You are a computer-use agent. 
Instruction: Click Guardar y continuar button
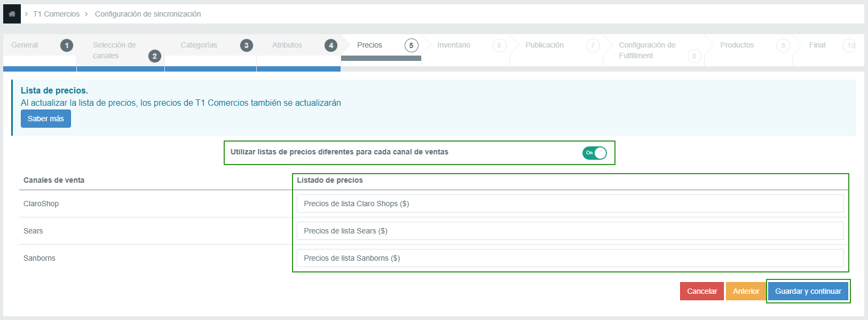click(x=808, y=291)
